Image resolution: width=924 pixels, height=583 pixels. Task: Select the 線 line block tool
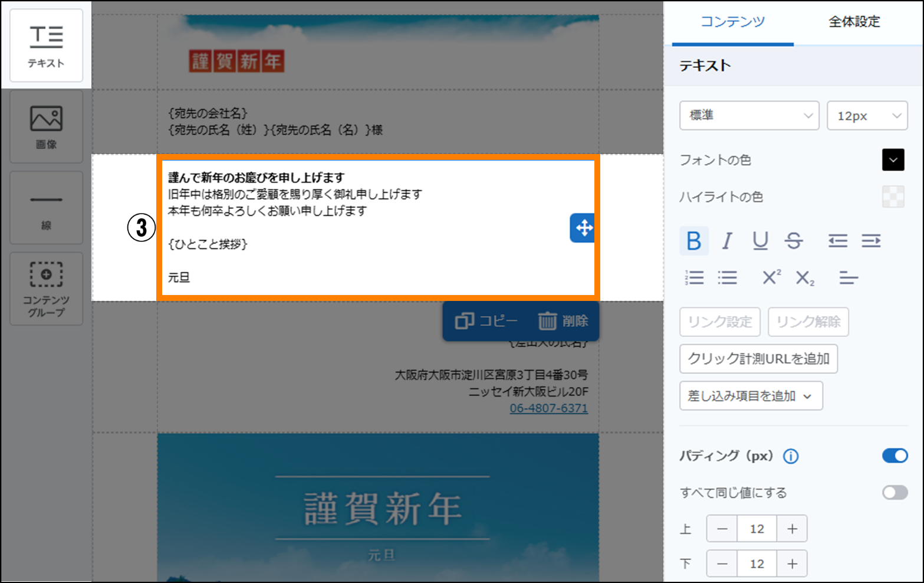[x=46, y=208]
